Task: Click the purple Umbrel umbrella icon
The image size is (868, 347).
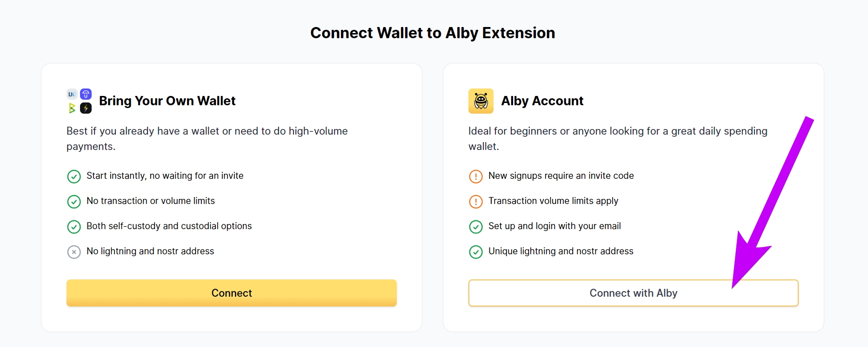Action: point(86,95)
